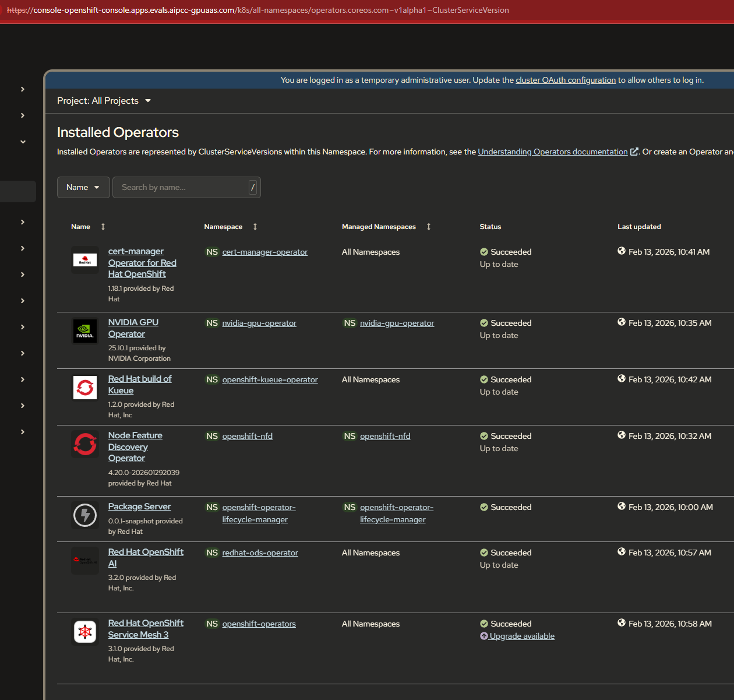
Task: Open the Understanding Operators documentation link
Action: tap(552, 152)
